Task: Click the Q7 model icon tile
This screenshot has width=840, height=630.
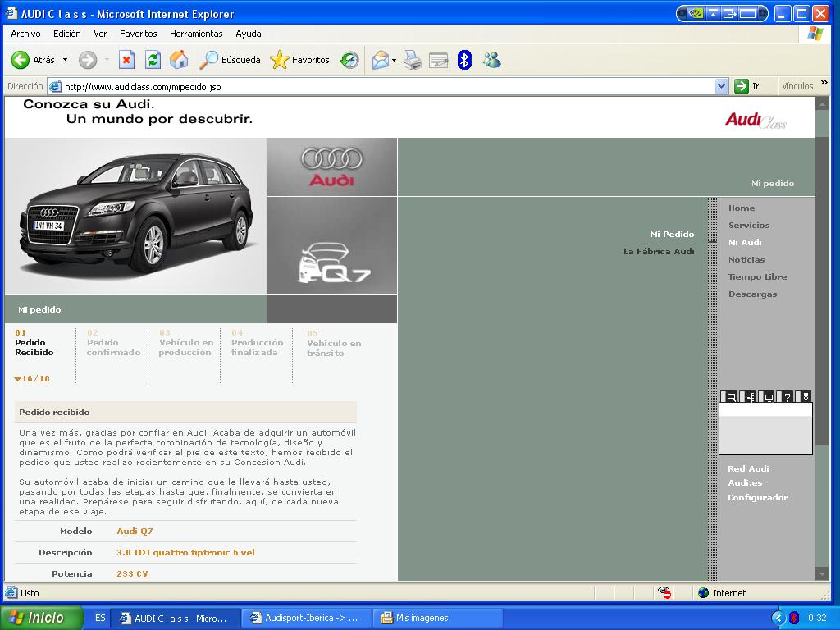Action: click(332, 246)
